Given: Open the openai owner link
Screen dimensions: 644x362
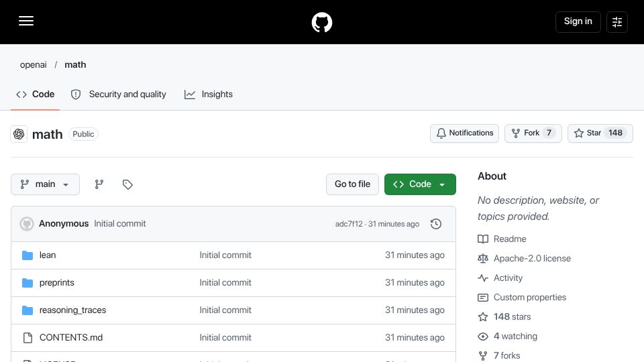Looking at the screenshot, I should [34, 65].
